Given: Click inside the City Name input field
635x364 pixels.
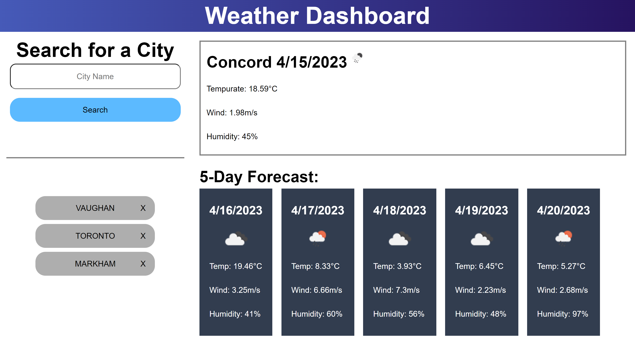Looking at the screenshot, I should pos(95,76).
